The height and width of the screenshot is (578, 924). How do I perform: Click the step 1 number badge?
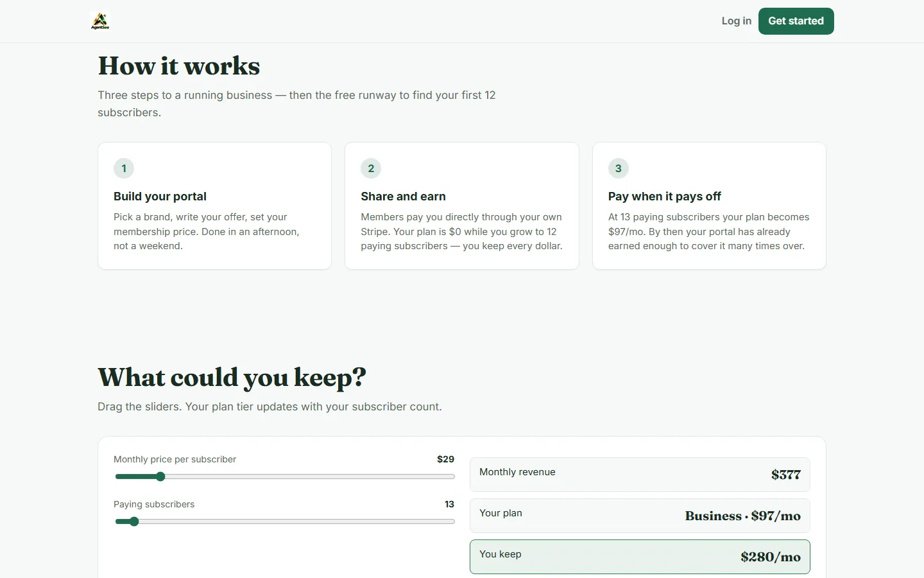(124, 168)
